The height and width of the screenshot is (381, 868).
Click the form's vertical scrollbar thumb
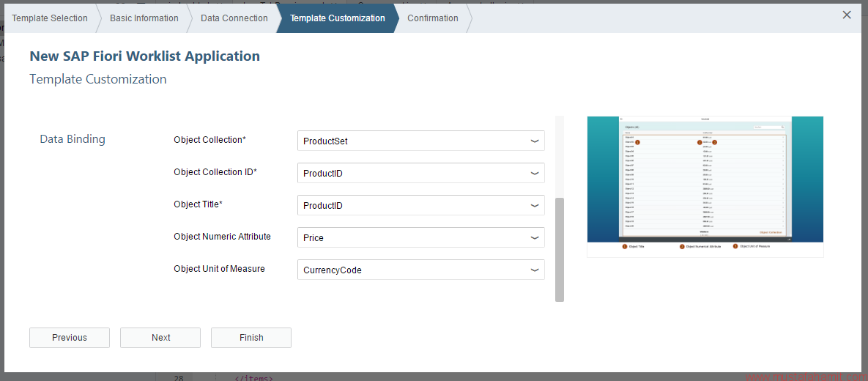coord(560,249)
